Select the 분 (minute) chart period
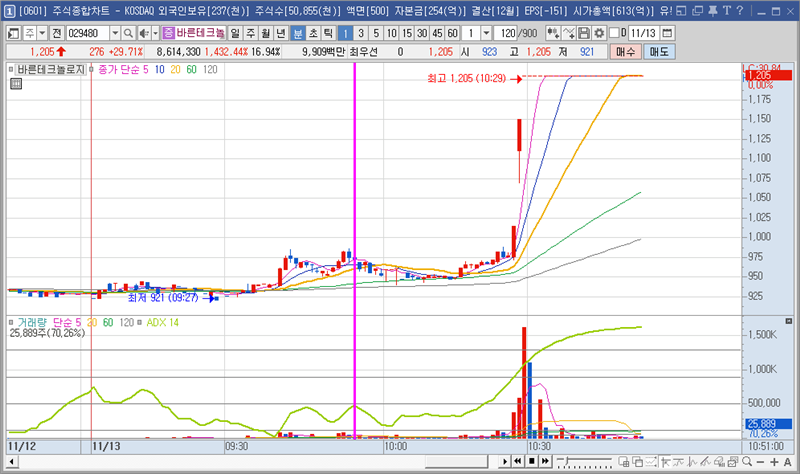800x474 pixels. 297,32
